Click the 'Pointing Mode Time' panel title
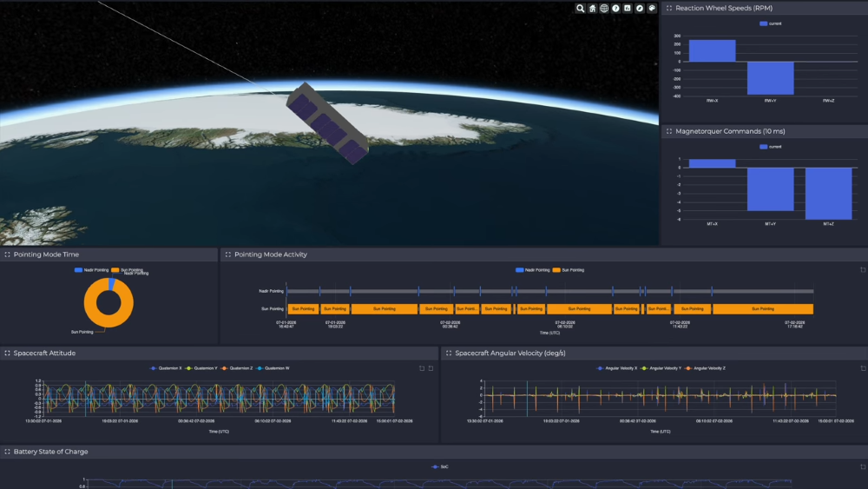868x489 pixels. [x=46, y=254]
